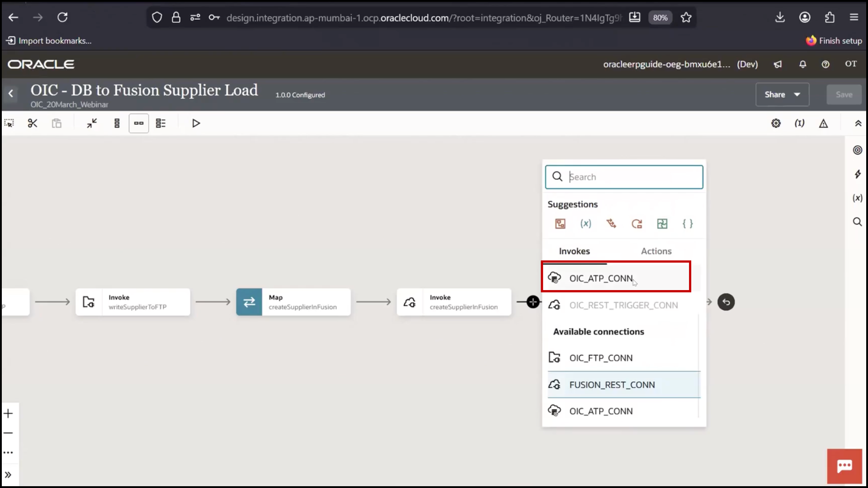Select the suggested Assign (x) icon
The image size is (868, 488).
[x=585, y=224]
